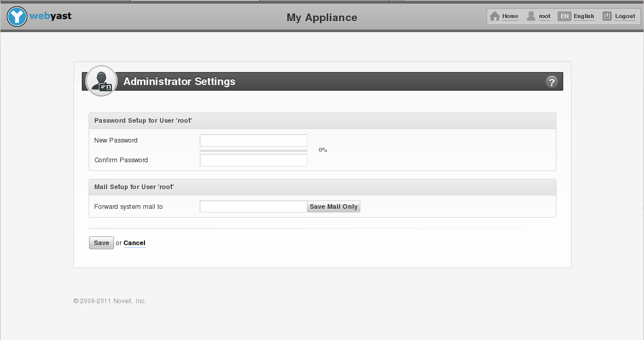Image resolution: width=644 pixels, height=340 pixels.
Task: Open the English language selector
Action: click(x=583, y=16)
